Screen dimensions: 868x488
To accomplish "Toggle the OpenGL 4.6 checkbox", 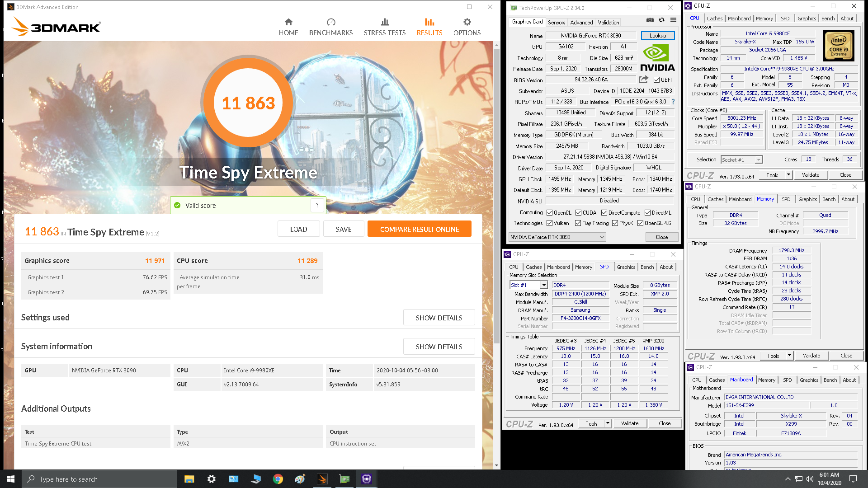I will point(640,223).
